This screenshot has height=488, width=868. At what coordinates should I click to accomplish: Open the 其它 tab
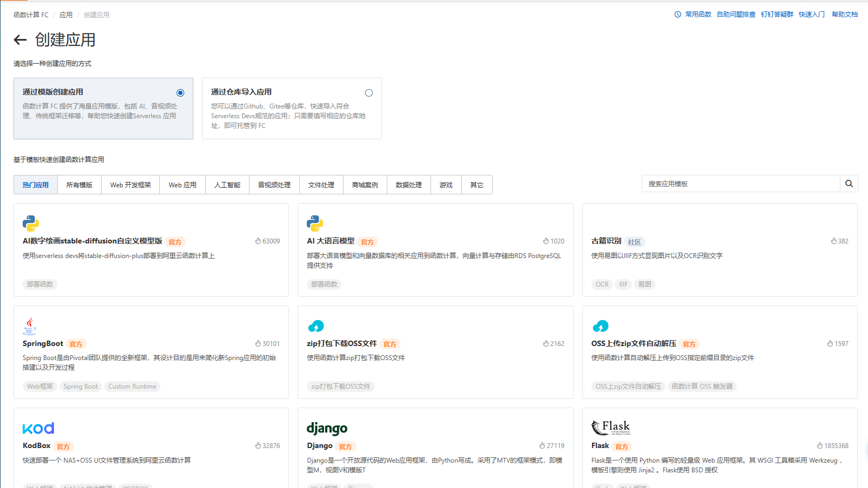pyautogui.click(x=477, y=185)
